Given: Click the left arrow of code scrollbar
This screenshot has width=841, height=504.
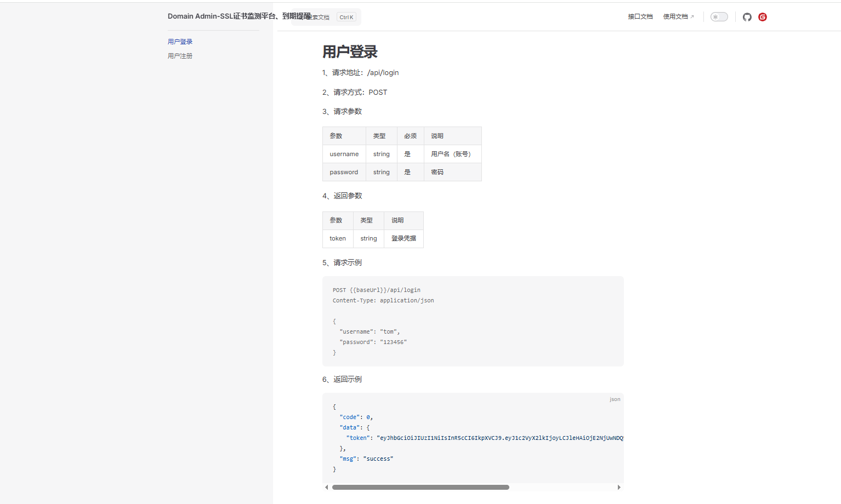Looking at the screenshot, I should coord(327,487).
